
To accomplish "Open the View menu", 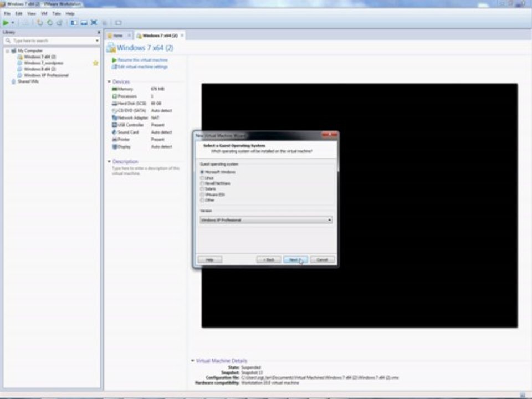I will tap(32, 13).
